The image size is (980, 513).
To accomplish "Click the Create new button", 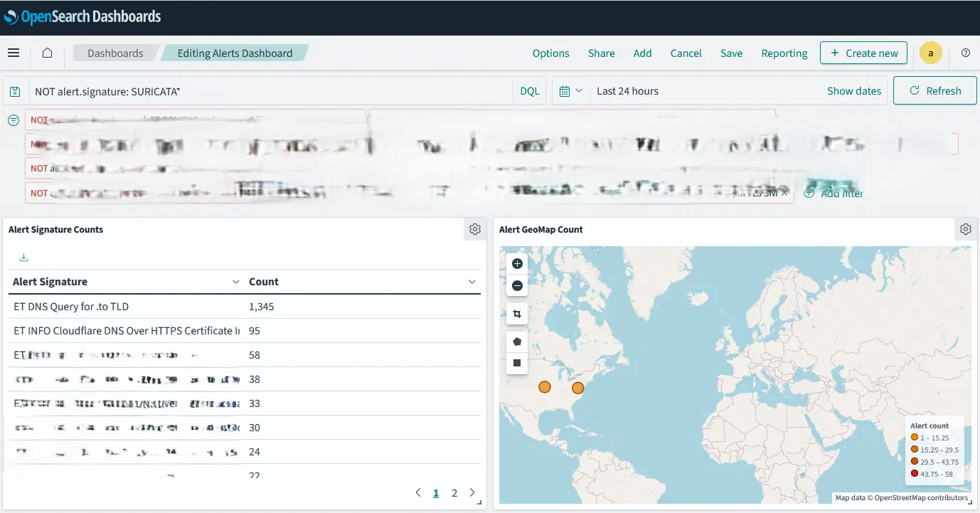I will coord(864,53).
